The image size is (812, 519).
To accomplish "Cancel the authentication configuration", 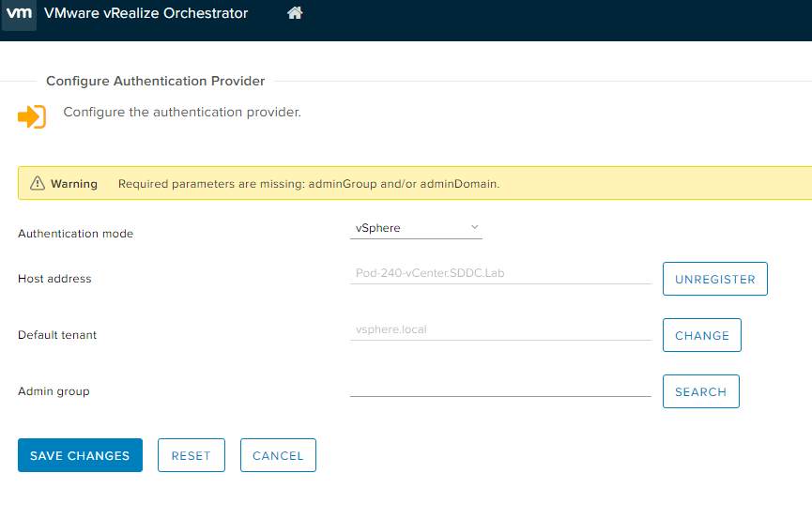I will (x=278, y=455).
